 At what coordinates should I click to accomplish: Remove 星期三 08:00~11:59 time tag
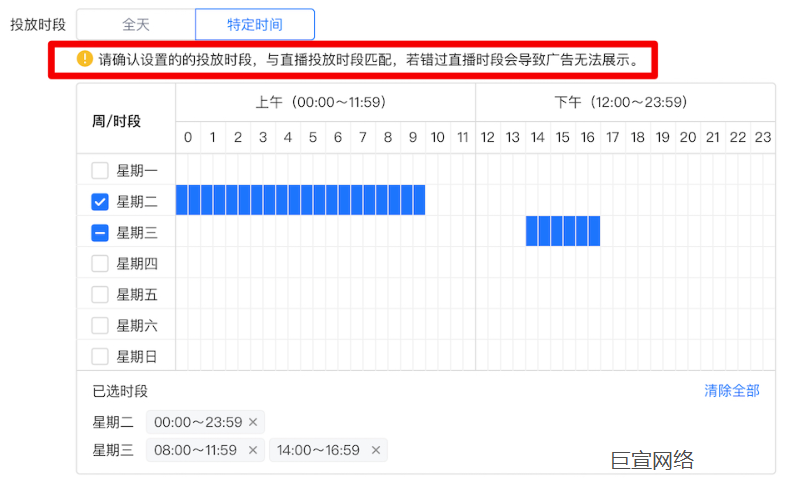click(253, 450)
